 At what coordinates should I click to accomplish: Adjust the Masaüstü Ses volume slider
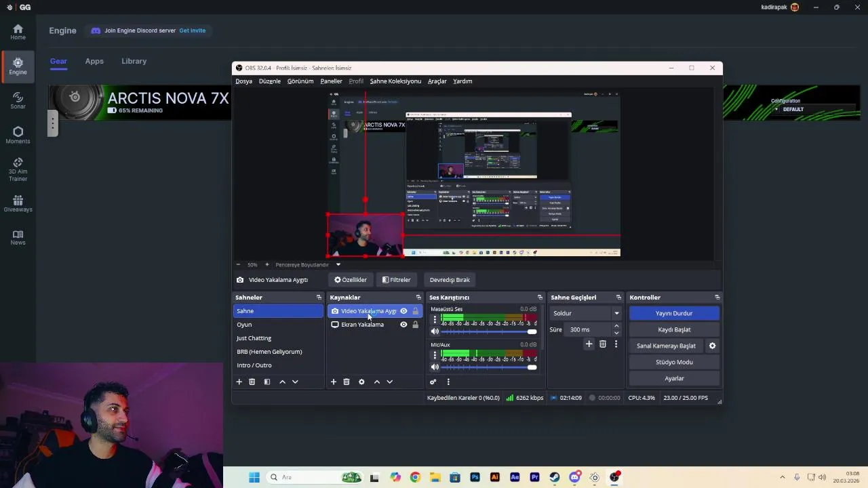[x=488, y=331]
